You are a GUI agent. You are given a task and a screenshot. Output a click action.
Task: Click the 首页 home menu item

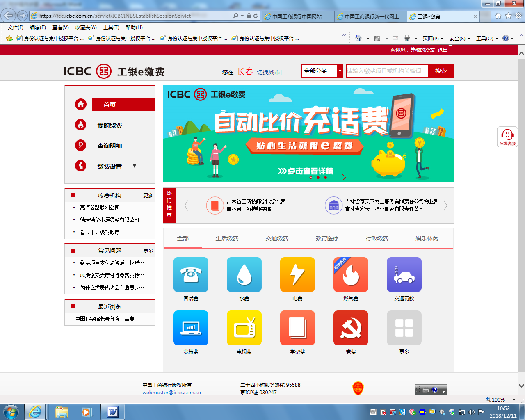pos(123,105)
